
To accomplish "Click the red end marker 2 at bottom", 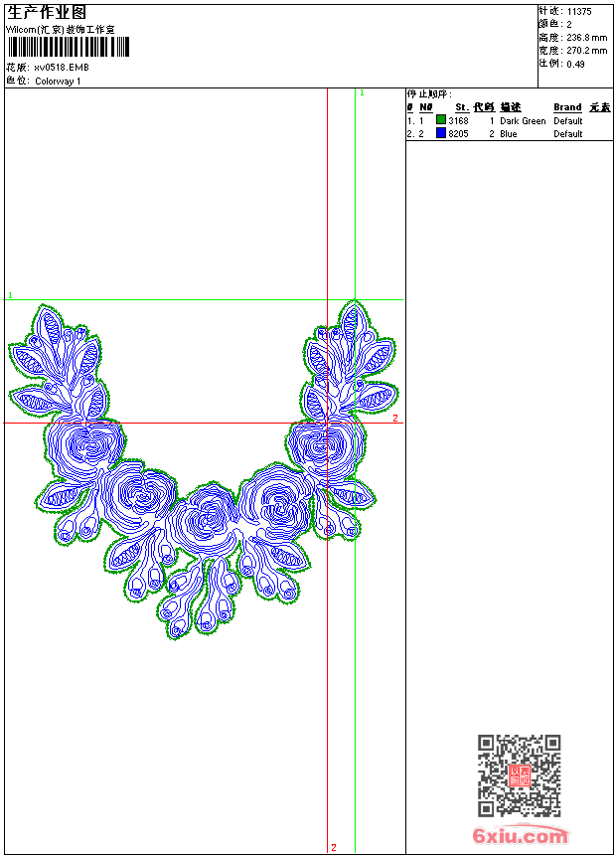I will 333,847.
